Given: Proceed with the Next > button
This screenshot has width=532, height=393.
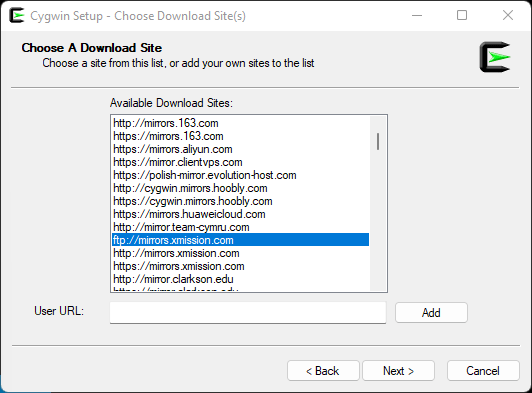Looking at the screenshot, I should [398, 371].
